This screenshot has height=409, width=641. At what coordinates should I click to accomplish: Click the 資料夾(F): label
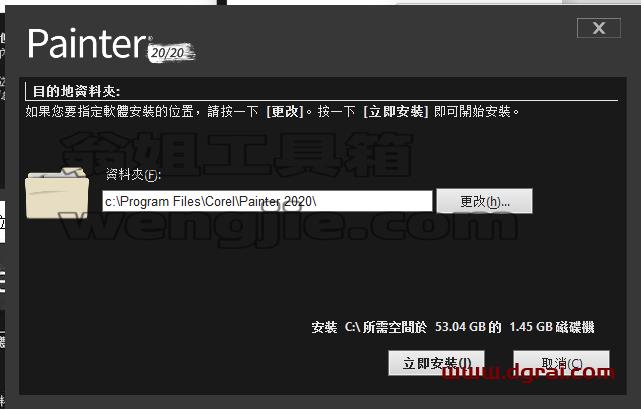pos(134,175)
